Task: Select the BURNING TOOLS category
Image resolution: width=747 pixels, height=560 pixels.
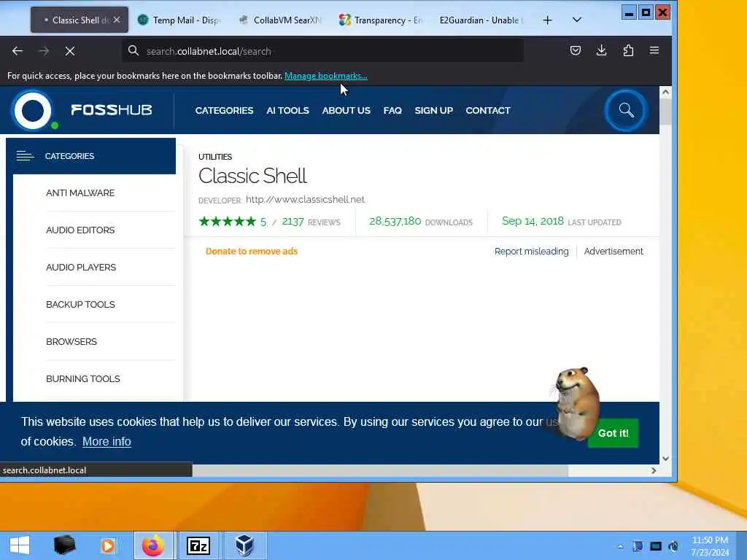Action: tap(83, 378)
